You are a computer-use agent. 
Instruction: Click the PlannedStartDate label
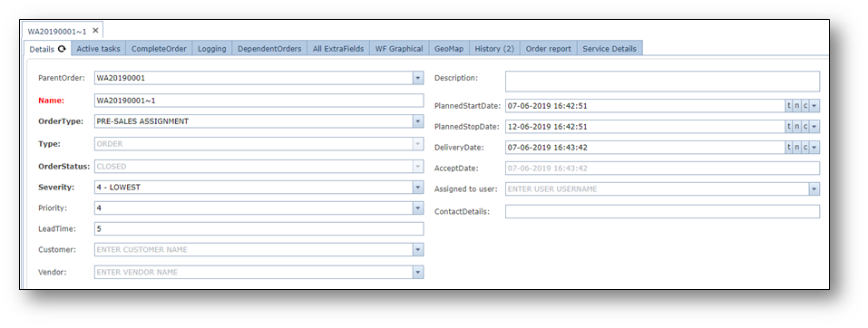pyautogui.click(x=467, y=106)
